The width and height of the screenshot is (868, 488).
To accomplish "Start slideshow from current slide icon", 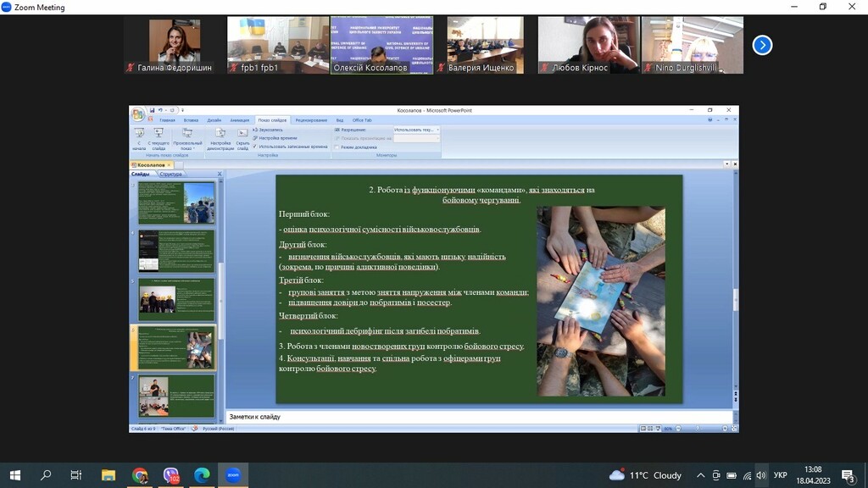I will [x=158, y=136].
